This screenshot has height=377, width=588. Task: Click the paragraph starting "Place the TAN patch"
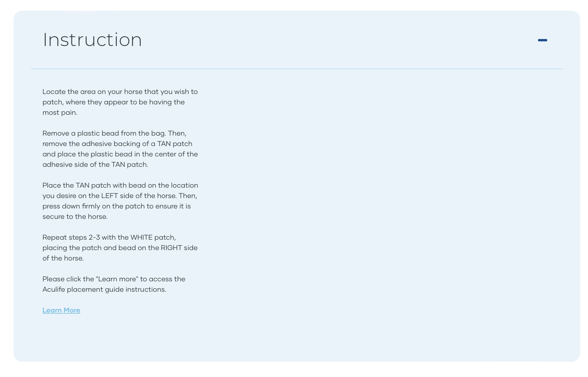tap(120, 201)
